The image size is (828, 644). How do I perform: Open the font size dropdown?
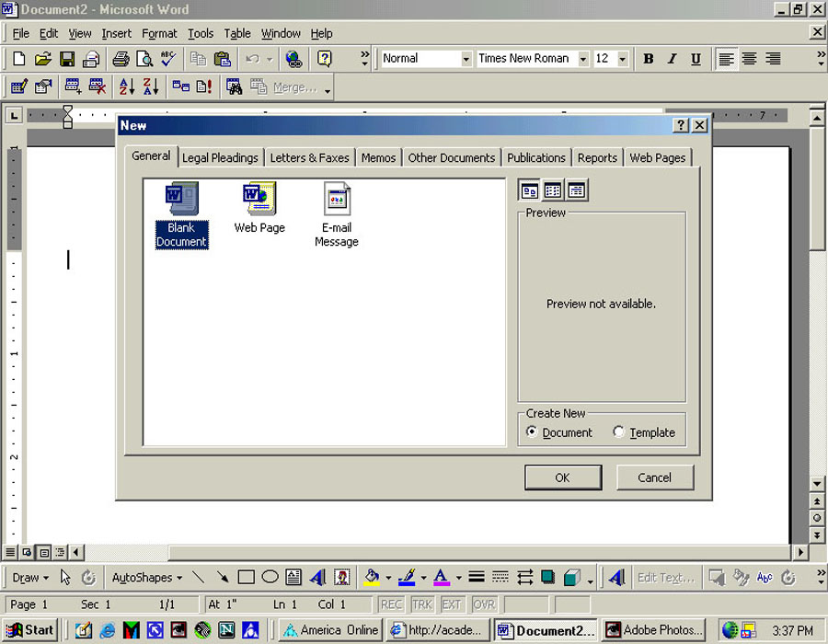623,59
